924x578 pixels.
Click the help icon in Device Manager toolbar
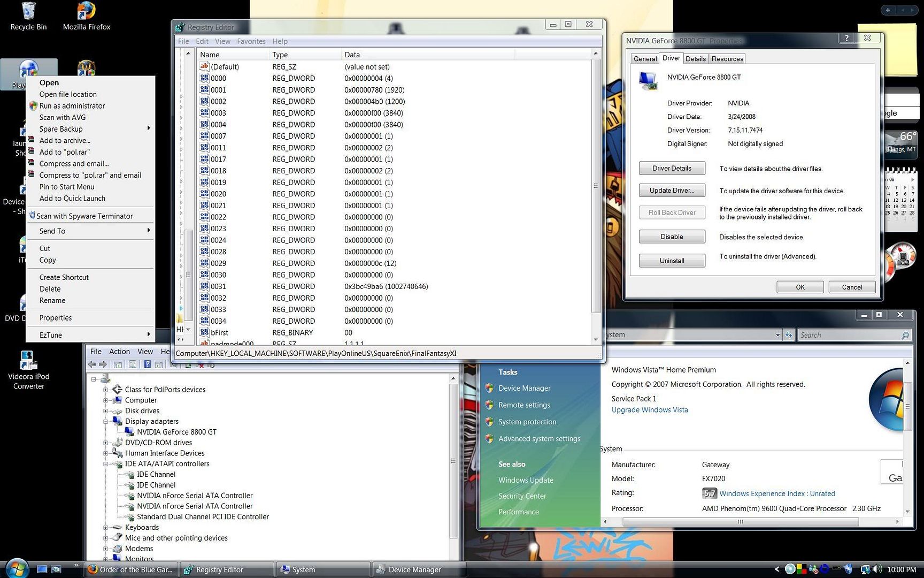147,364
